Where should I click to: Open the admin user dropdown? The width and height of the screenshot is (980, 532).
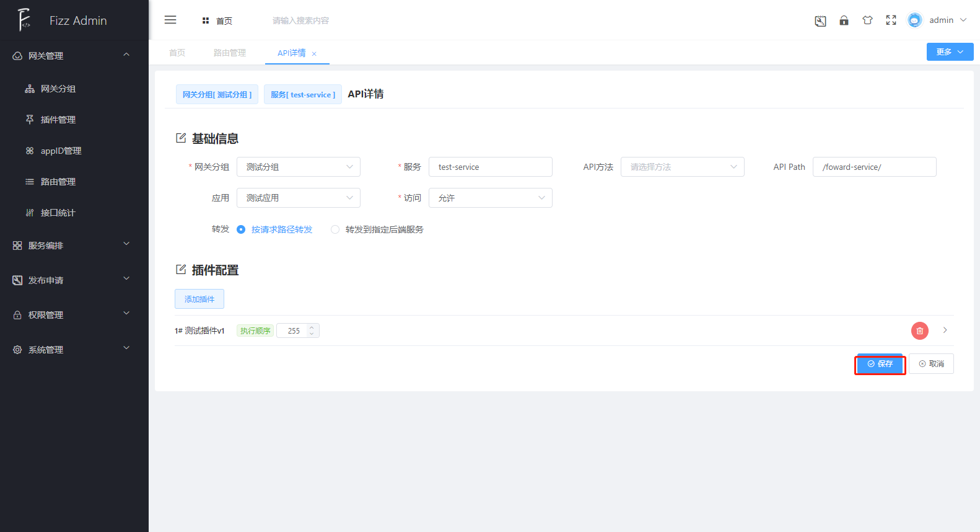[948, 20]
